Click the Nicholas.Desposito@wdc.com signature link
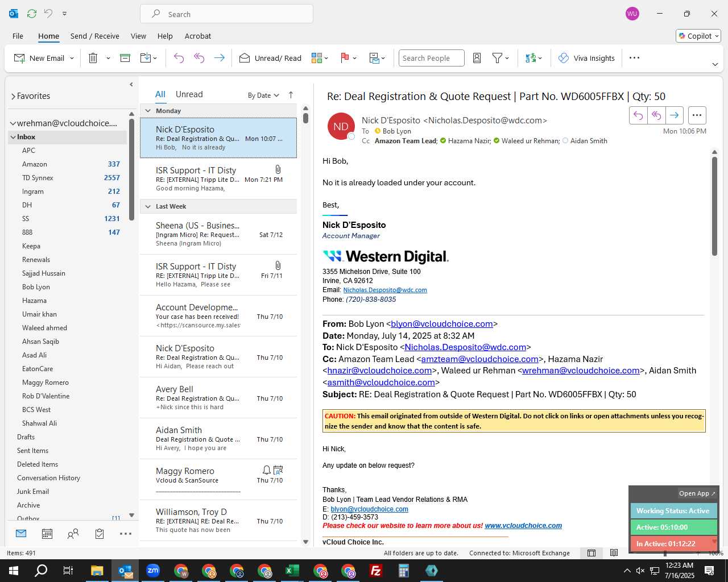 point(385,290)
